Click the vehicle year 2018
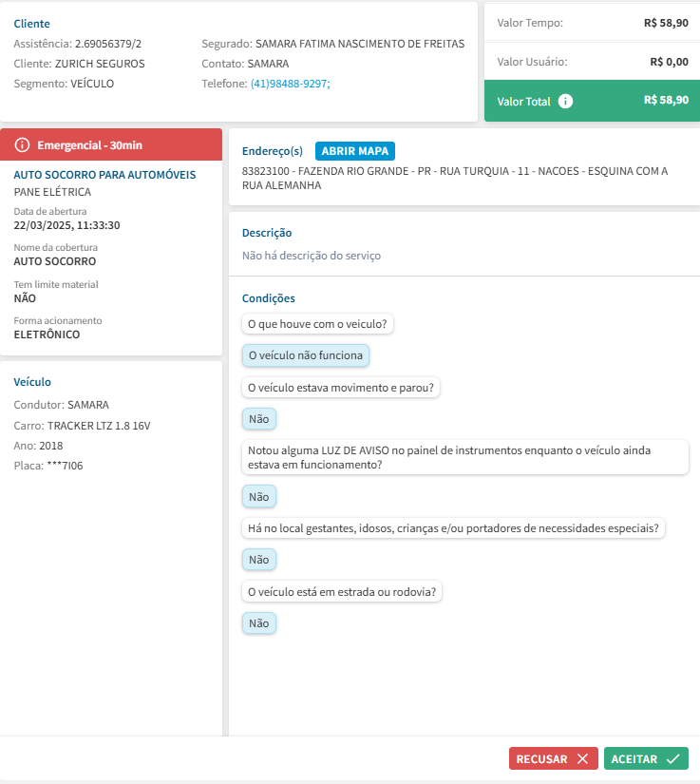The width and height of the screenshot is (700, 784). (x=51, y=446)
